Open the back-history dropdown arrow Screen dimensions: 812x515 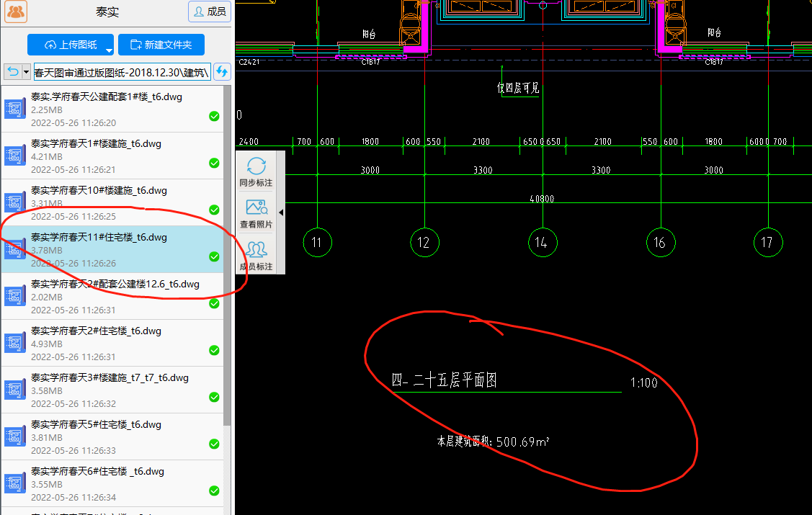click(27, 71)
